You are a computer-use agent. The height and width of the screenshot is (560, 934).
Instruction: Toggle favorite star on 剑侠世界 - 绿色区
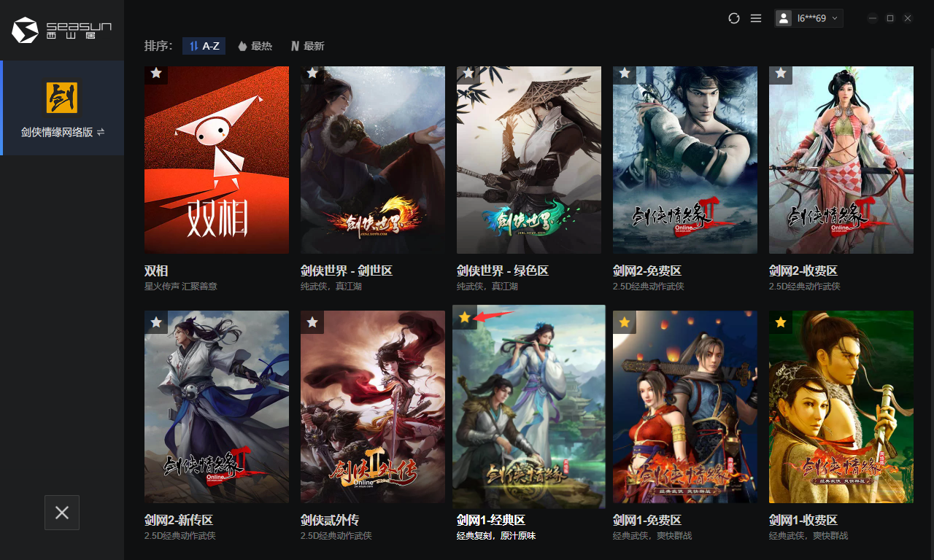468,73
